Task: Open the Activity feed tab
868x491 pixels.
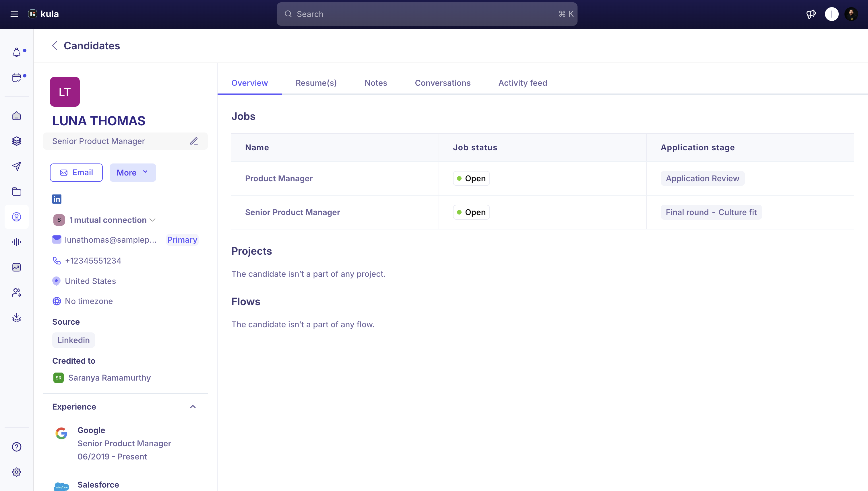Action: pos(522,83)
